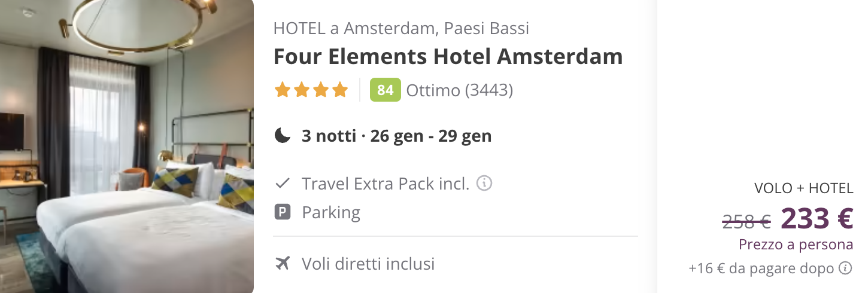Screen dimensions: 868x293
Task: Open the hotel room photo
Action: coord(127,146)
